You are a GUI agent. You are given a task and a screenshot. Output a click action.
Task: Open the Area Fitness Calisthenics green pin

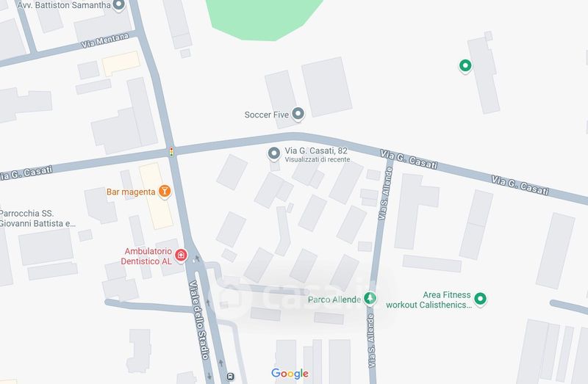(x=480, y=299)
